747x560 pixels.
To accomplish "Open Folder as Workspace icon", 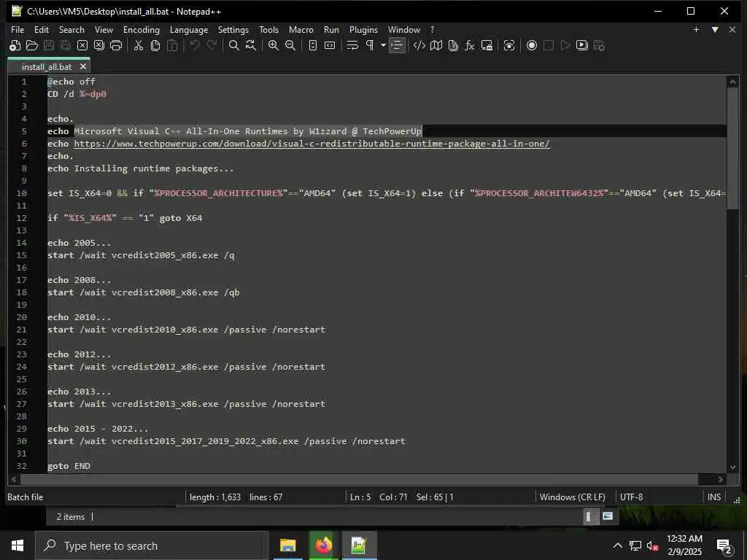I will pos(487,46).
